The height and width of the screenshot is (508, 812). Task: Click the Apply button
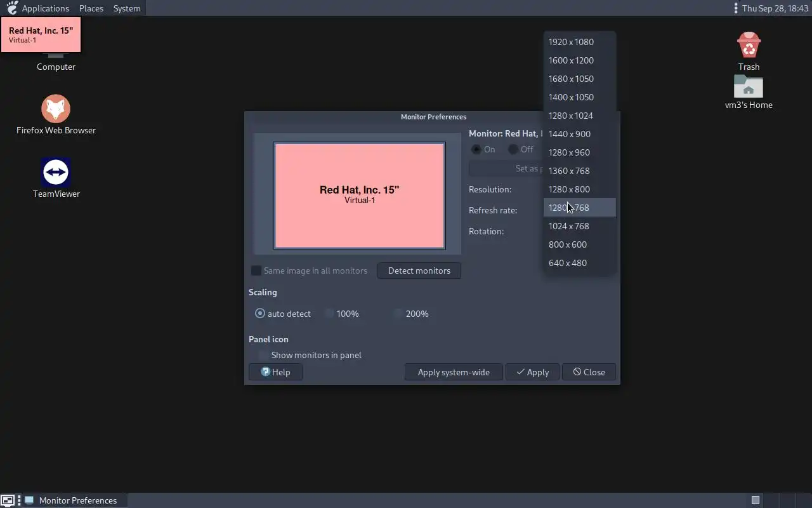pos(532,372)
